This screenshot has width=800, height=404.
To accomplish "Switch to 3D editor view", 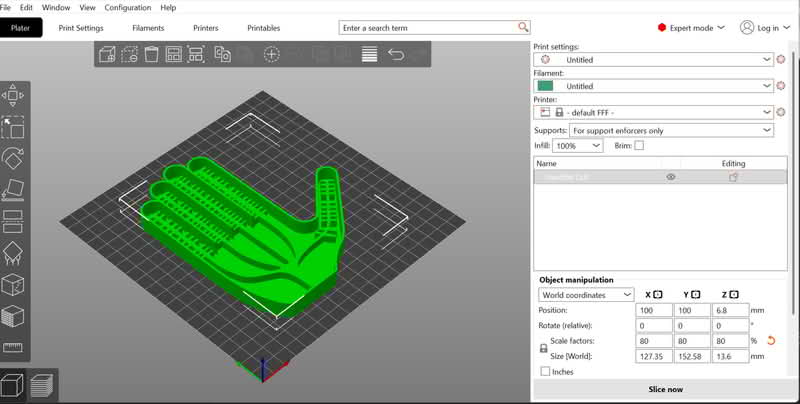I will [x=12, y=385].
